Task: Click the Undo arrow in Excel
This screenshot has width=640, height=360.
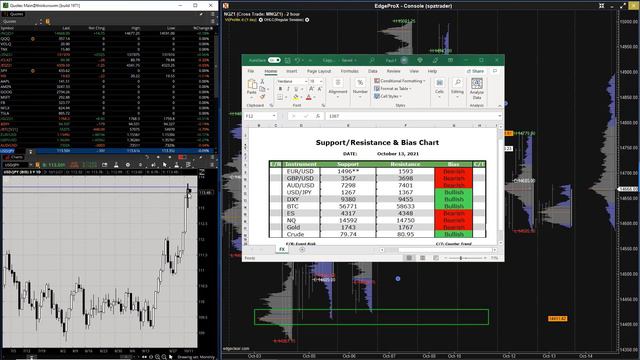Action: click(x=297, y=60)
